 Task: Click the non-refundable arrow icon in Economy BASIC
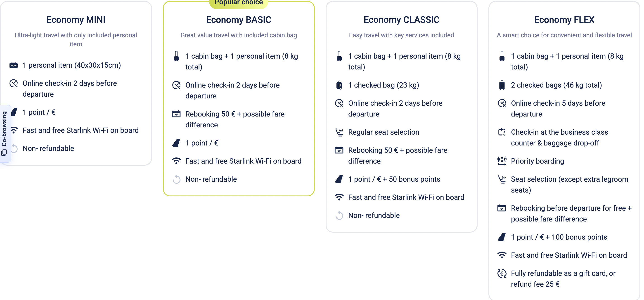[x=176, y=179]
